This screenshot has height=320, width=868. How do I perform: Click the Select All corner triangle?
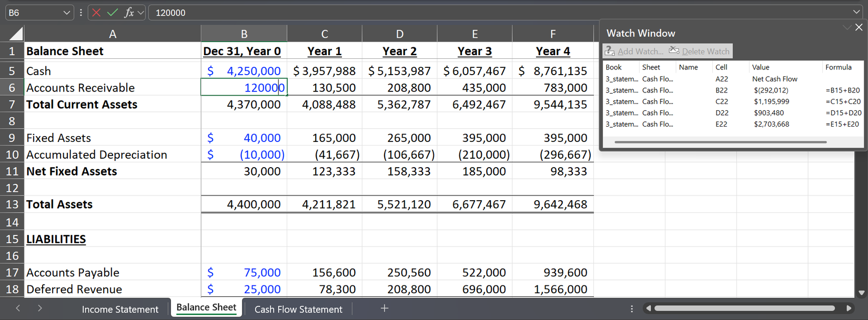(16, 34)
